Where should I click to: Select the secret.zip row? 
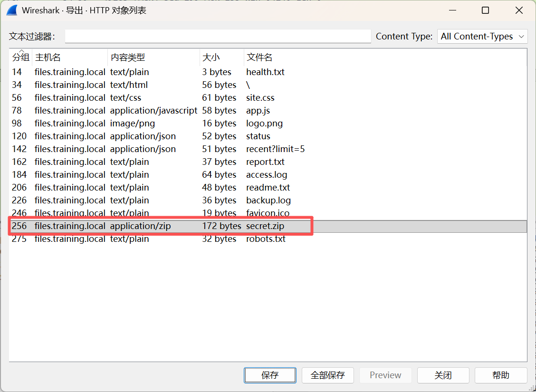click(268, 226)
